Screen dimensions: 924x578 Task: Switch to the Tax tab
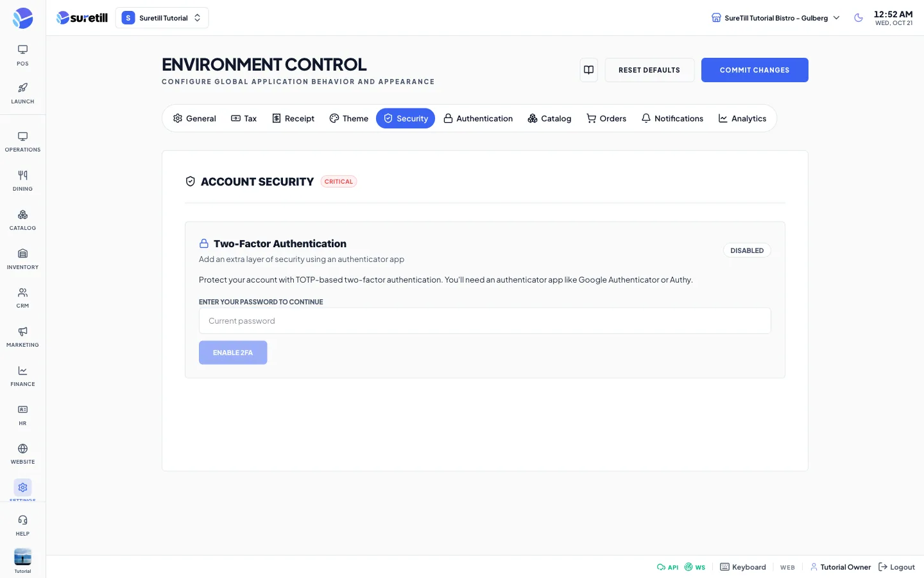tap(244, 118)
